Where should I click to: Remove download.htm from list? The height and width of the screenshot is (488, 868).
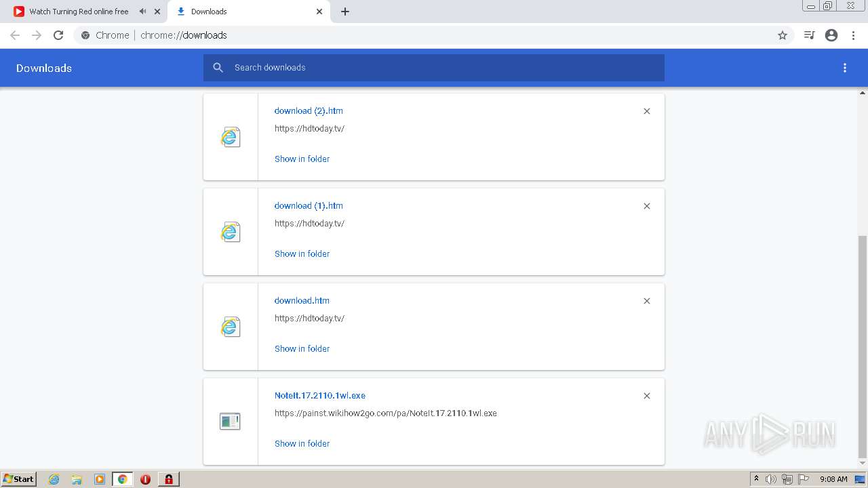647,301
